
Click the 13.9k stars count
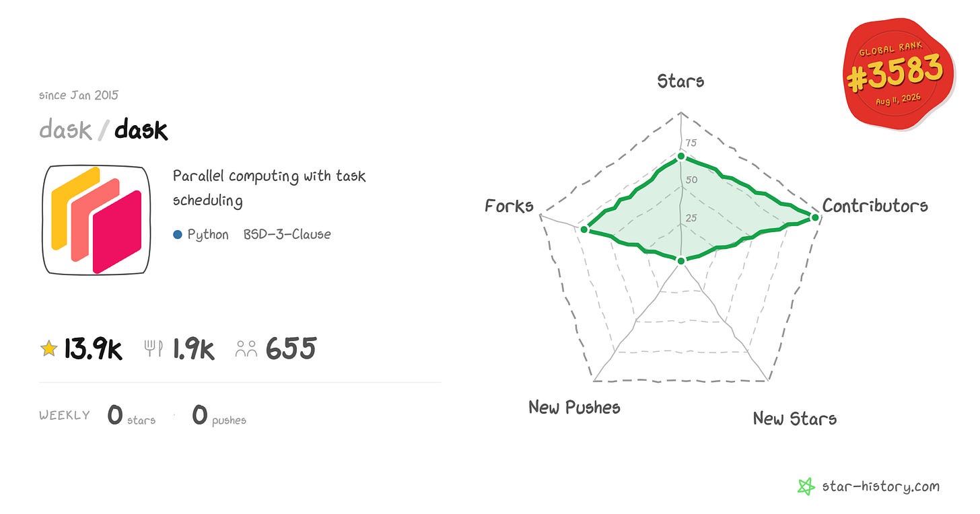click(93, 349)
